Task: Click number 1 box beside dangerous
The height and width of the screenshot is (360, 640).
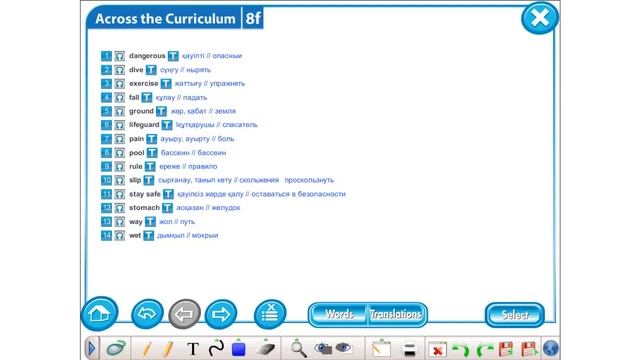Action: click(106, 56)
